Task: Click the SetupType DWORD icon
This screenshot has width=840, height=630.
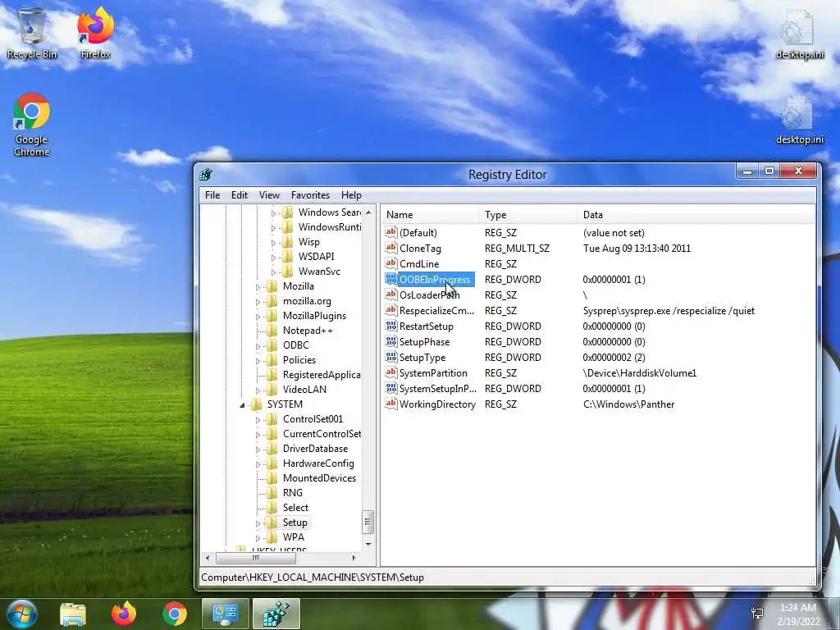Action: (x=391, y=357)
